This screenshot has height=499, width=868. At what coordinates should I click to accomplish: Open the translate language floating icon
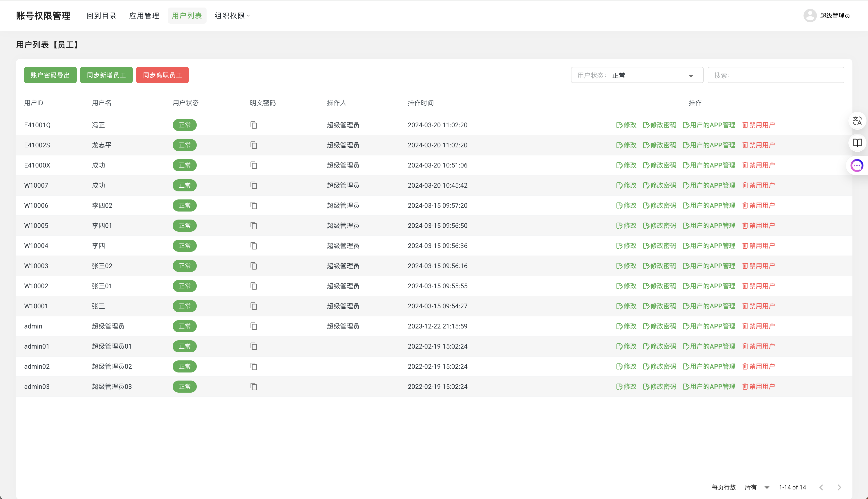[857, 121]
